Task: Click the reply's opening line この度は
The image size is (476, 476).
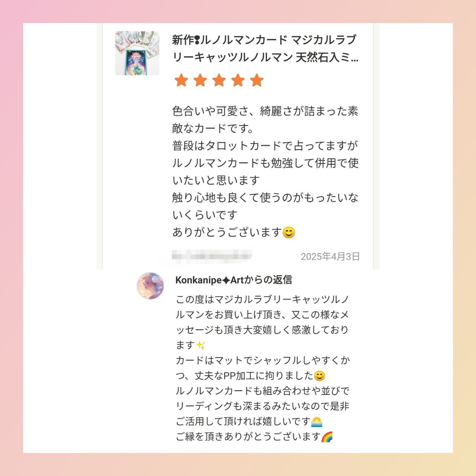Action: (x=262, y=299)
